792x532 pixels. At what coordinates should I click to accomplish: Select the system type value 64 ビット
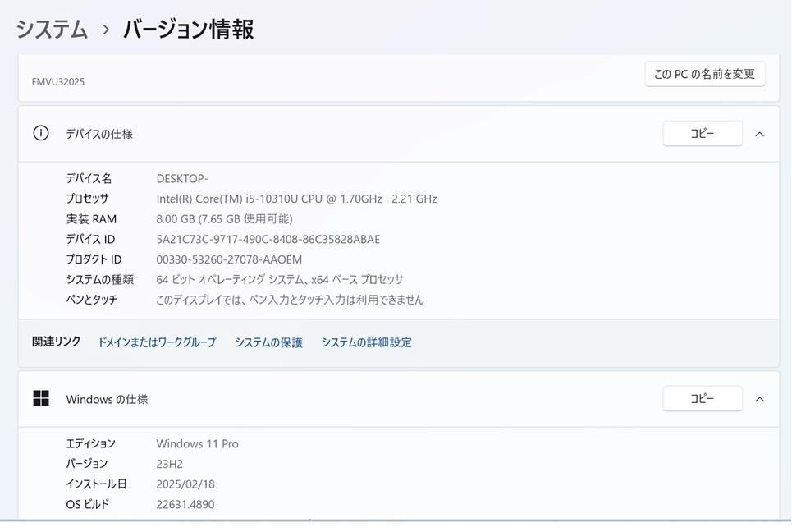tap(280, 279)
